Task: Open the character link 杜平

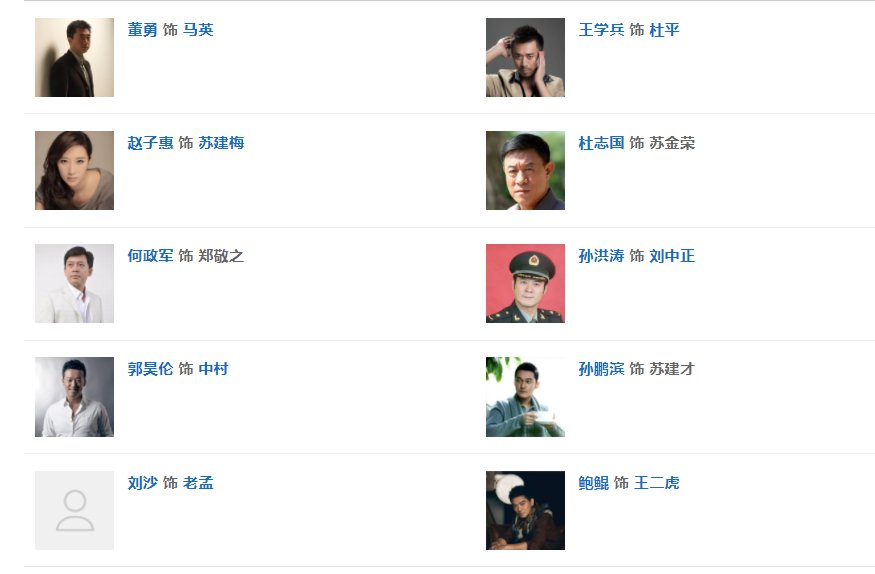Action: coord(664,30)
